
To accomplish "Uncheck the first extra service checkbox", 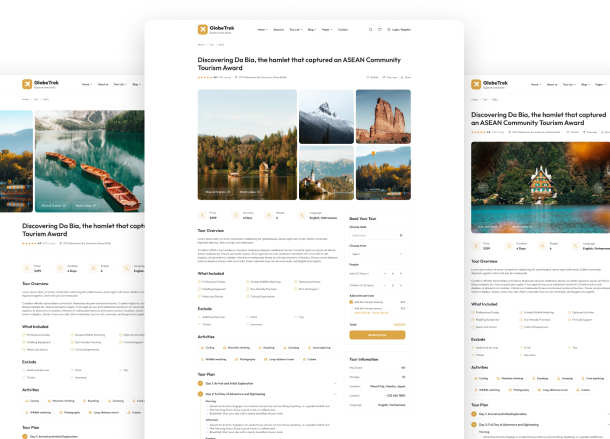I will point(351,302).
